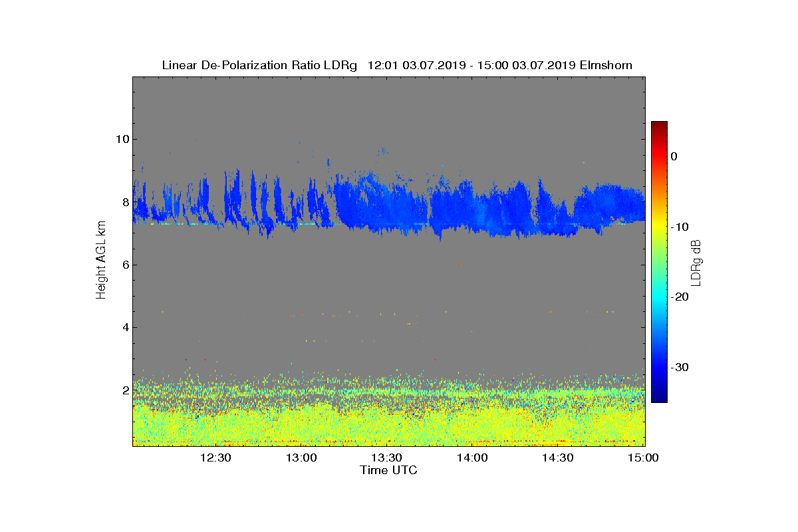Click the 14:00 time axis label
Screen dimensions: 798x532
472,458
